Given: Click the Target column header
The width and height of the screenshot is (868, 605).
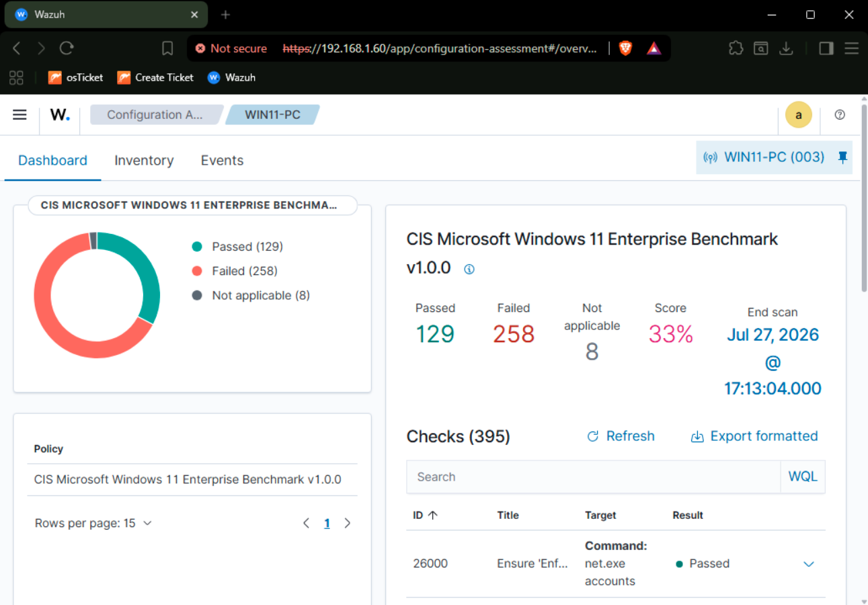Looking at the screenshot, I should click(x=600, y=515).
